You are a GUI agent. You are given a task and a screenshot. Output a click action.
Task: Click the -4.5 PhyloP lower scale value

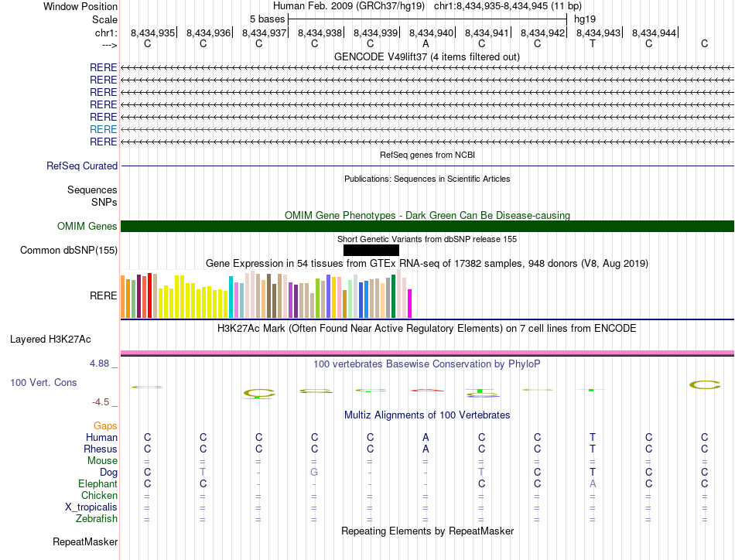click(x=101, y=402)
